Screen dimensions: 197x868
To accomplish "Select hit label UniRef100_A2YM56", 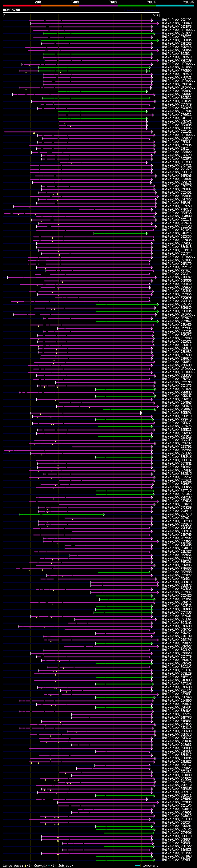I will [x=177, y=725].
